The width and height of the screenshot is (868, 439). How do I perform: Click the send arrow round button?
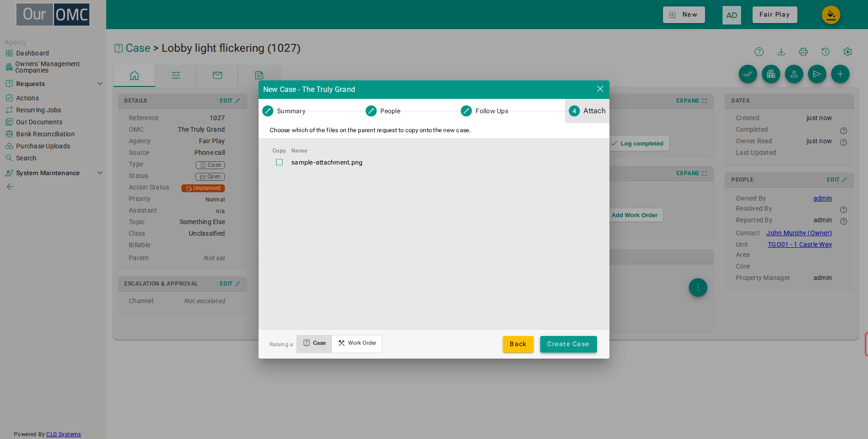tap(817, 74)
